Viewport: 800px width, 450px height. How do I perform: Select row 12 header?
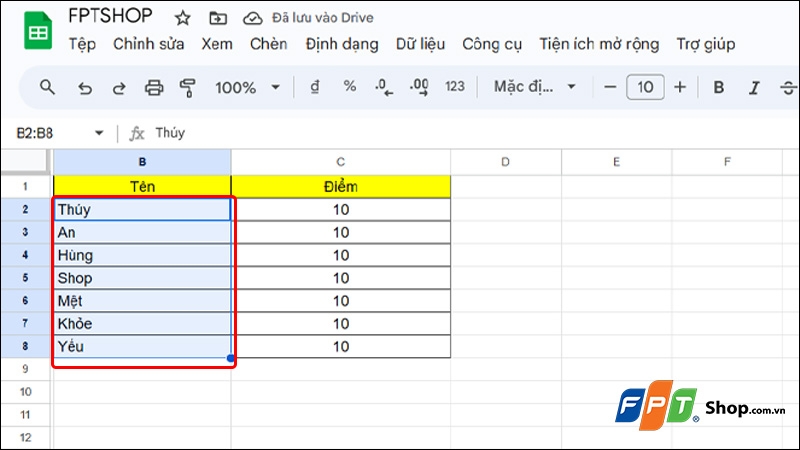click(x=25, y=438)
